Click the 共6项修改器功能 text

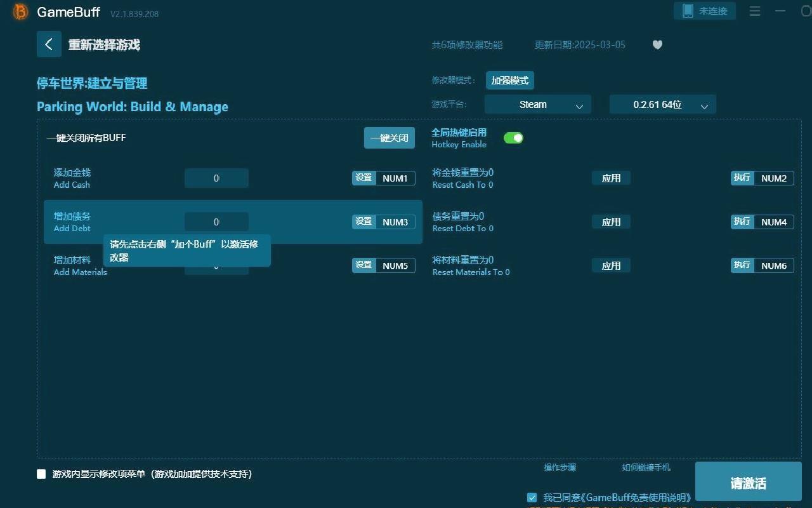467,44
